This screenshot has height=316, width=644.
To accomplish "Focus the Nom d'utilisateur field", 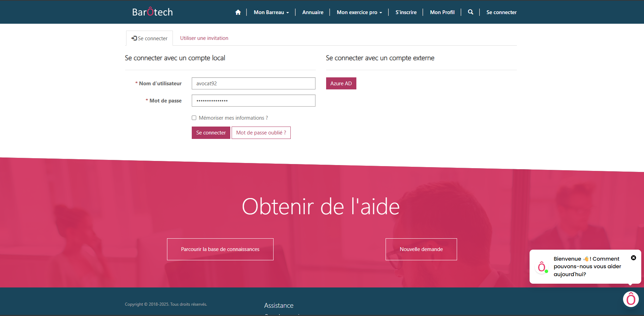I will tap(253, 84).
